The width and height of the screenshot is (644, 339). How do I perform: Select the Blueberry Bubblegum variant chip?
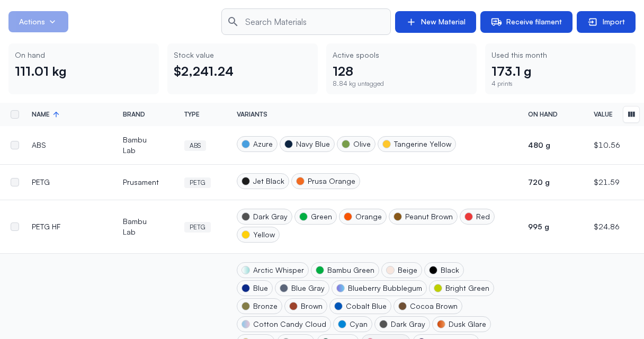click(379, 288)
